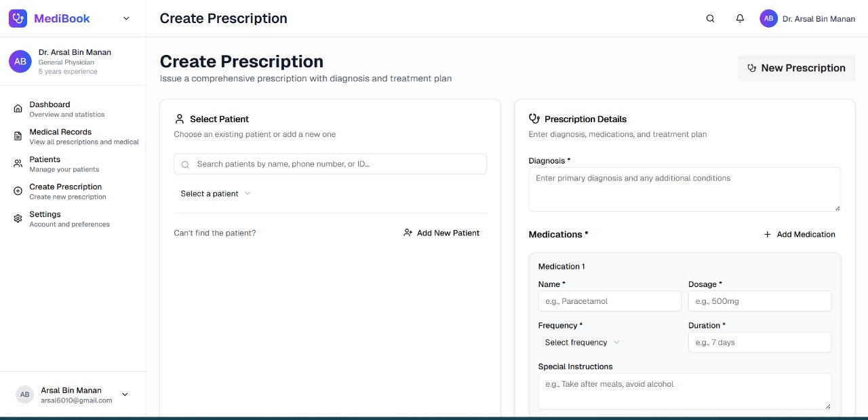Click the Patients people icon in sidebar
The image size is (868, 420).
(x=18, y=164)
